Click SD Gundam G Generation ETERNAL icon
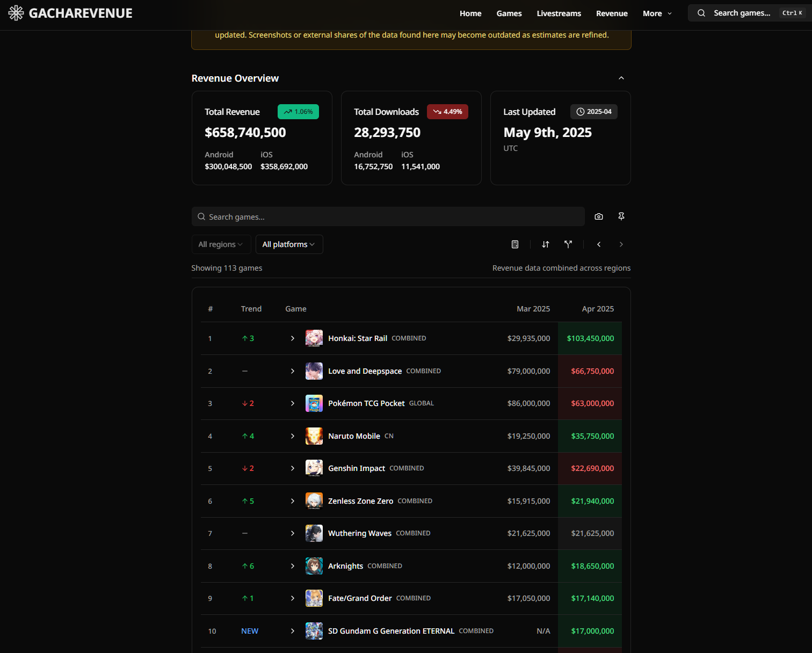 point(314,631)
